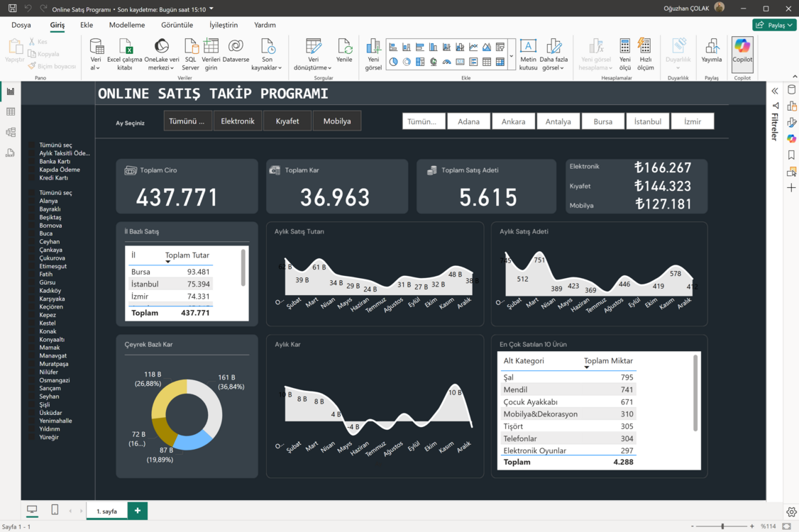Image resolution: width=799 pixels, height=532 pixels.
Task: Insert a funnel visual from gallery
Action: tap(500, 48)
